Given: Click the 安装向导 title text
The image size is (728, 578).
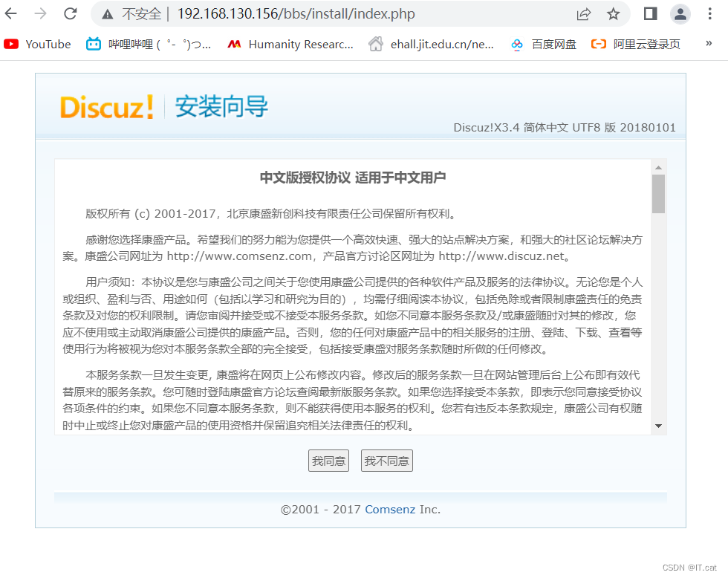Looking at the screenshot, I should click(x=221, y=106).
